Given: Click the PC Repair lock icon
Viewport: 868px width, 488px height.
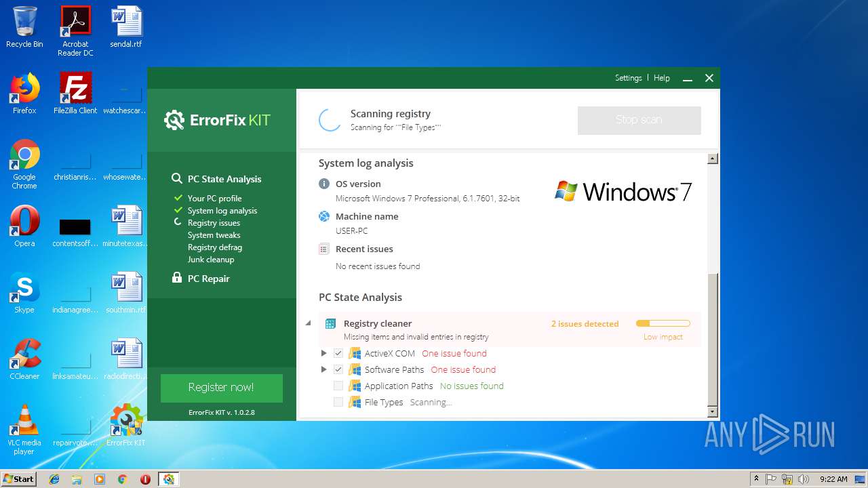Looking at the screenshot, I should (176, 278).
